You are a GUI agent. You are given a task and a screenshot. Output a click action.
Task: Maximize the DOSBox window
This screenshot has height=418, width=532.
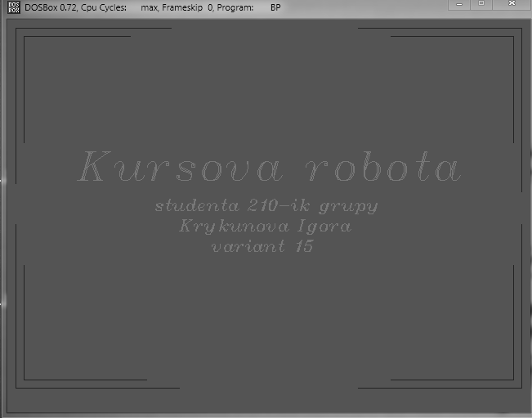pos(481,4)
